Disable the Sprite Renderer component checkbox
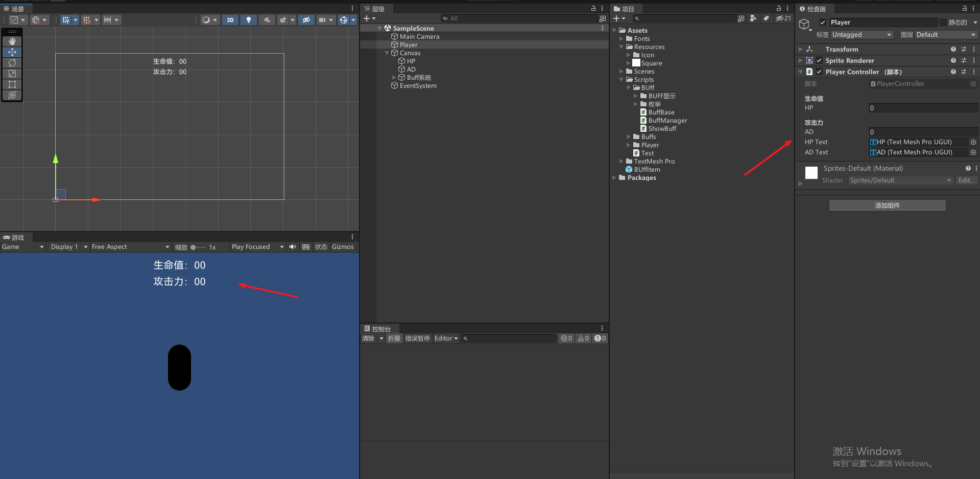 [819, 60]
